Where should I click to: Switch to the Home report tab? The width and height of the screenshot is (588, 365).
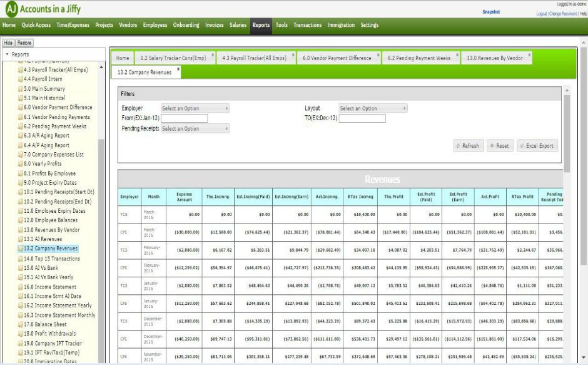122,58
